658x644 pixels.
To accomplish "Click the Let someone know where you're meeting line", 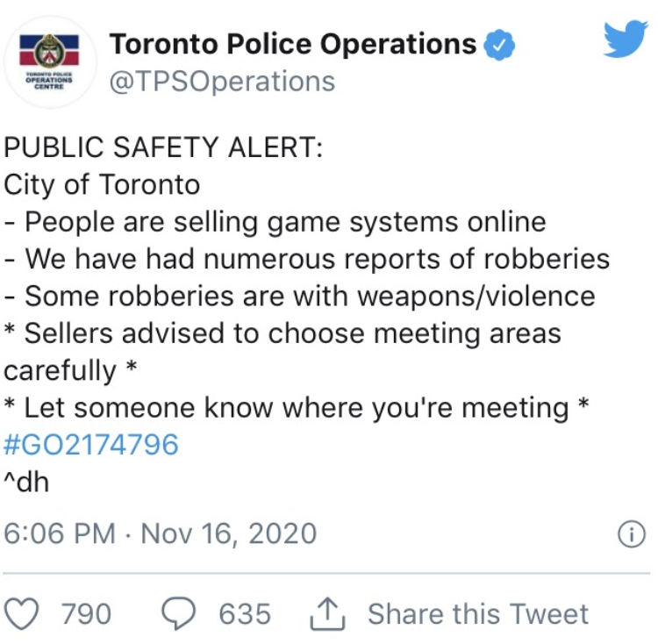I will pos(297,408).
